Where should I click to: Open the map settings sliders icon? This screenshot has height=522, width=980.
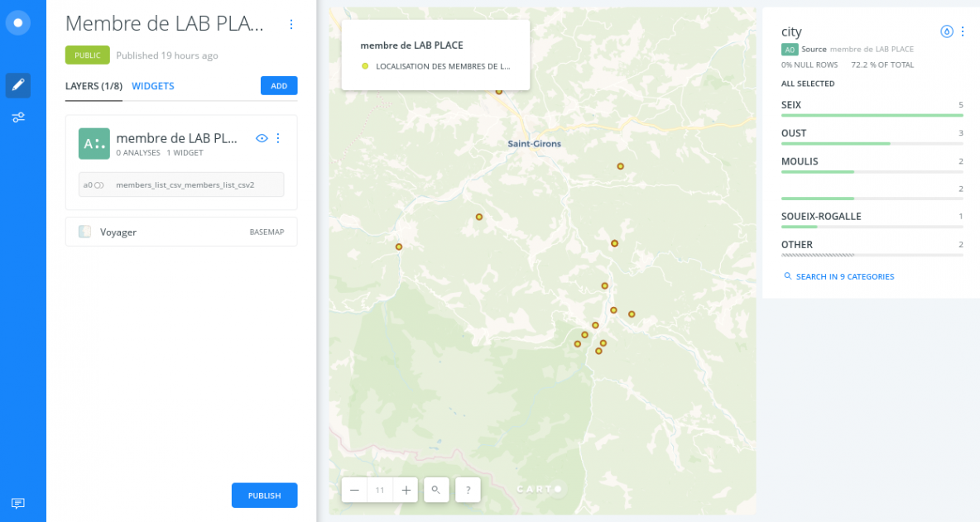(18, 117)
